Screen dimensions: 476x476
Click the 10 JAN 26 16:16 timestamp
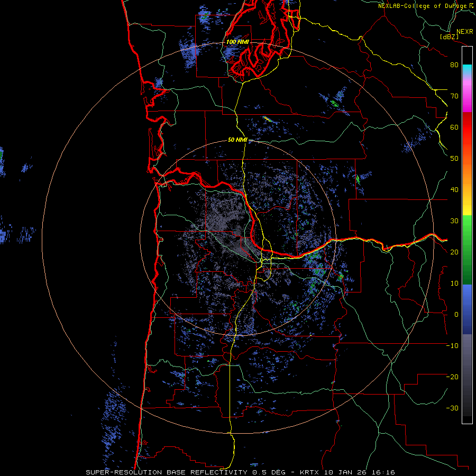coord(360,472)
